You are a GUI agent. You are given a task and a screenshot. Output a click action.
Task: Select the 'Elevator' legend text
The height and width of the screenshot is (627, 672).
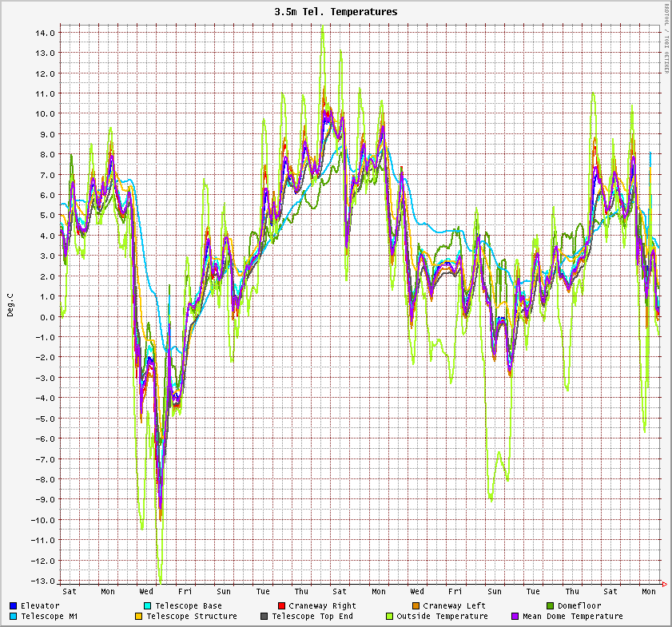[40, 606]
